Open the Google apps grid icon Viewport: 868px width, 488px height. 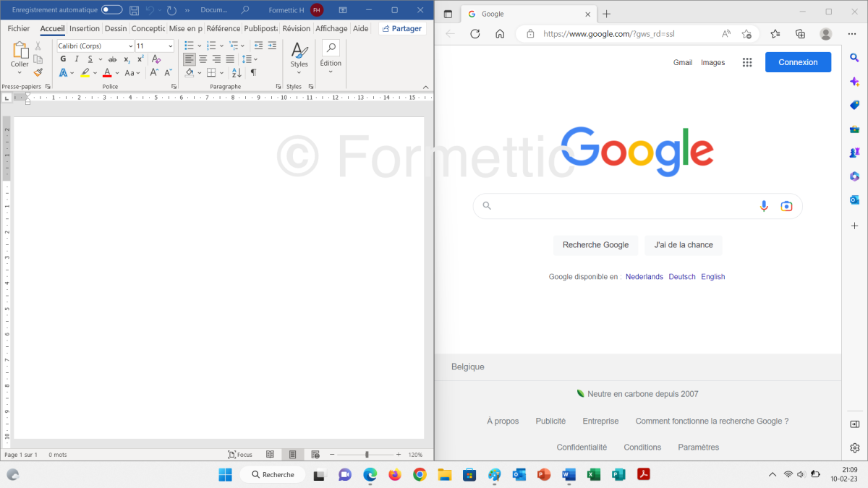pyautogui.click(x=747, y=62)
